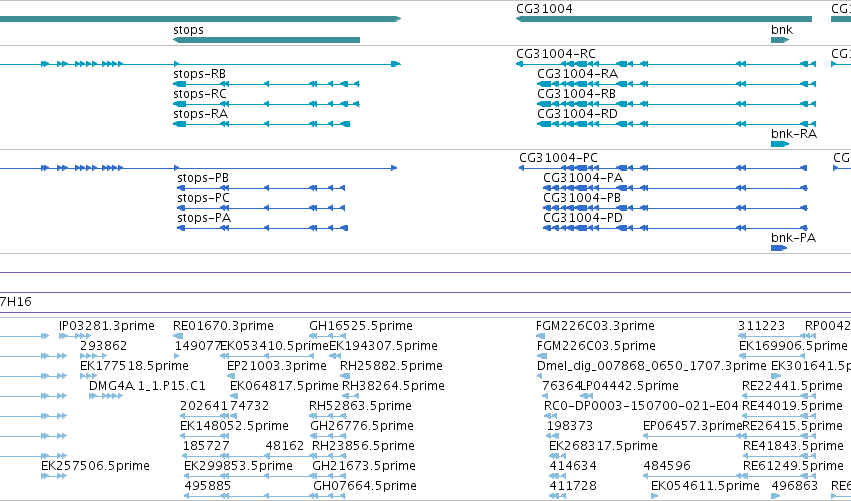Screen dimensions: 851x501
Task: Select the CG31004-PB protein label
Action: (582, 198)
